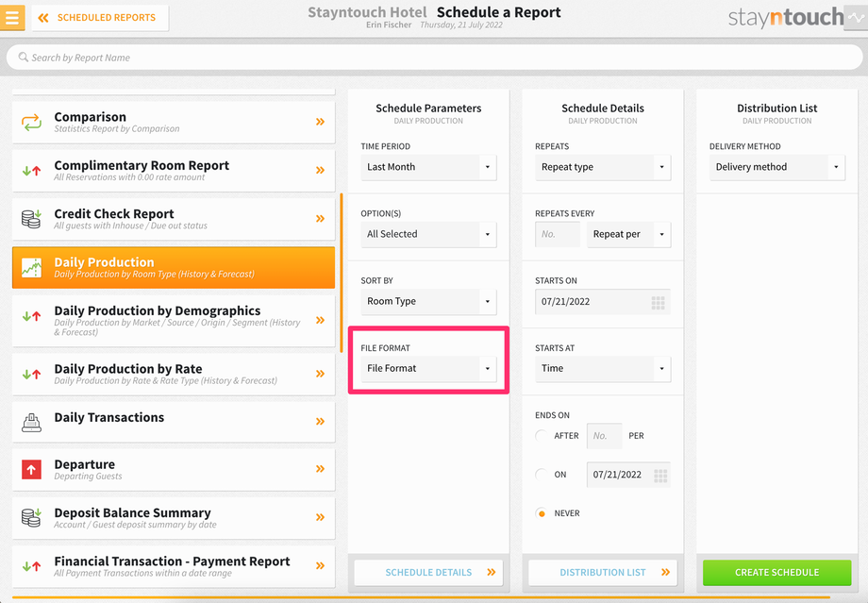The image size is (868, 603).
Task: Open the File Format dropdown
Action: pyautogui.click(x=428, y=368)
